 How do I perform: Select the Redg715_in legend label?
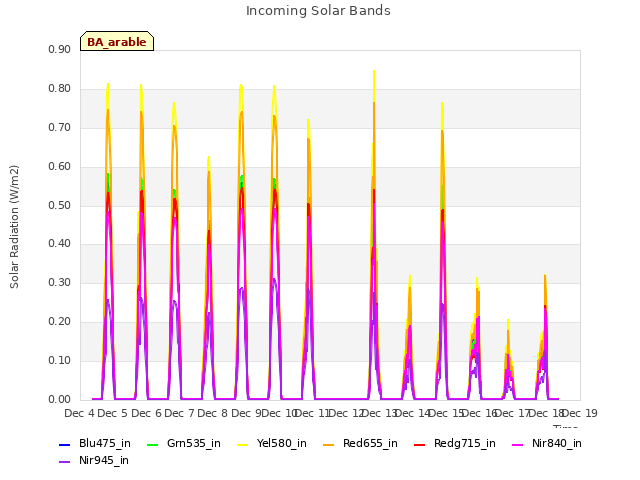(x=465, y=444)
